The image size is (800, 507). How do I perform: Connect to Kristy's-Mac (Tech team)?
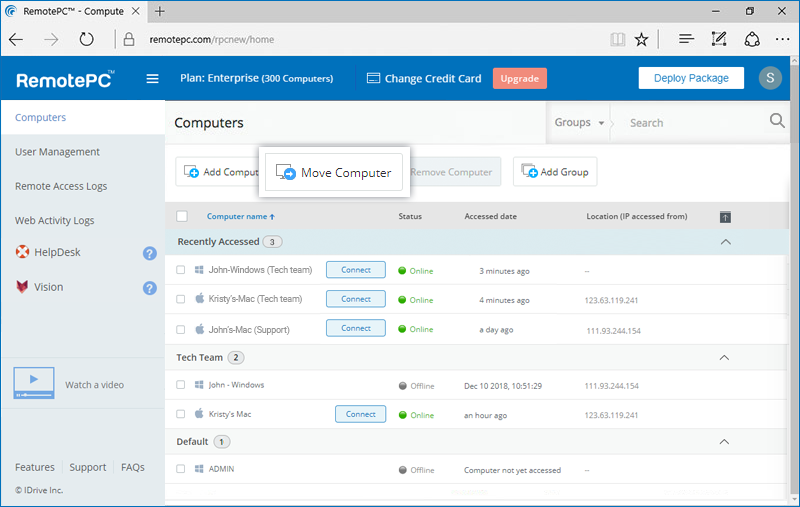(x=356, y=299)
